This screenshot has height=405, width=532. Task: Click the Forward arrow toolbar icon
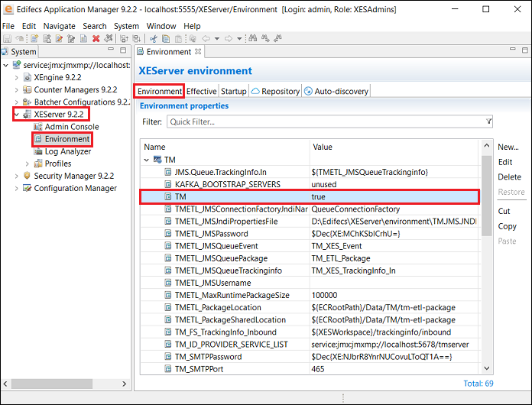tap(229, 39)
